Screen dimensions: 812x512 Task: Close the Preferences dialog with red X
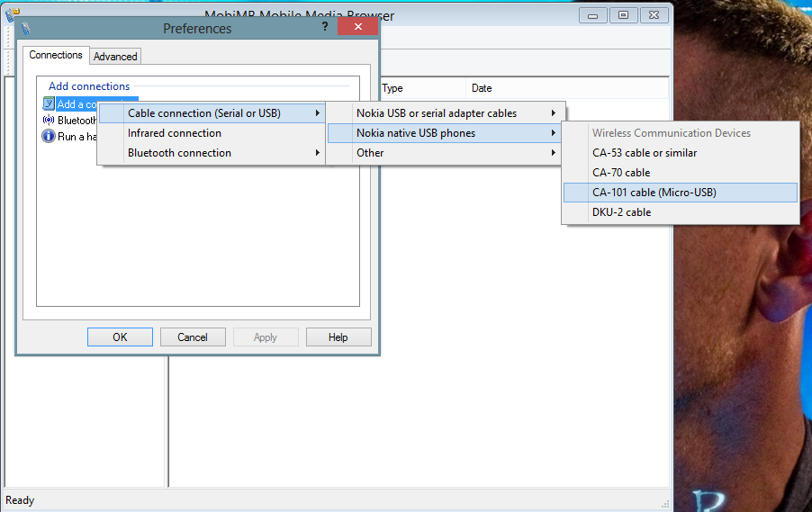(358, 26)
